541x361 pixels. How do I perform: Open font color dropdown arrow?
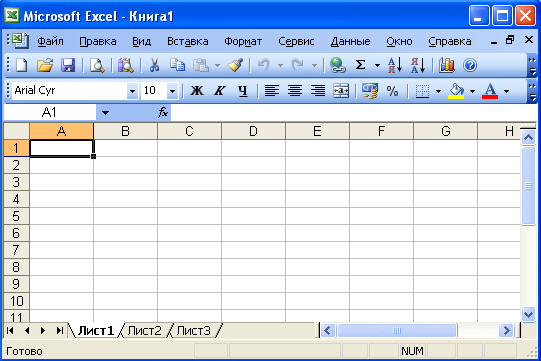[506, 91]
